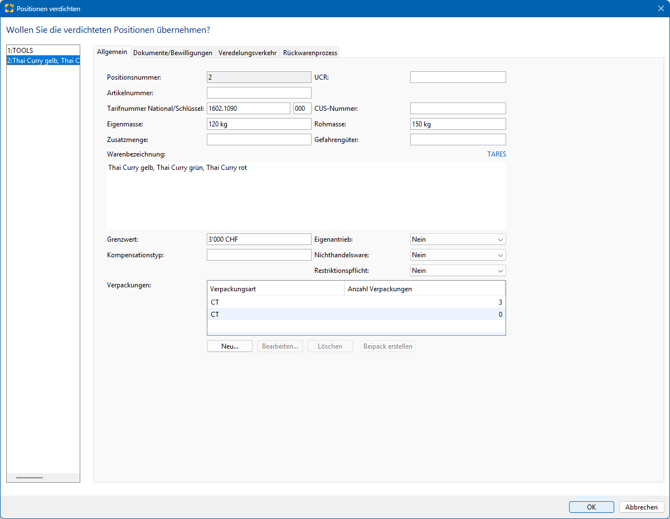
Task: Click the Zusatzmenge input field
Action: click(x=259, y=139)
